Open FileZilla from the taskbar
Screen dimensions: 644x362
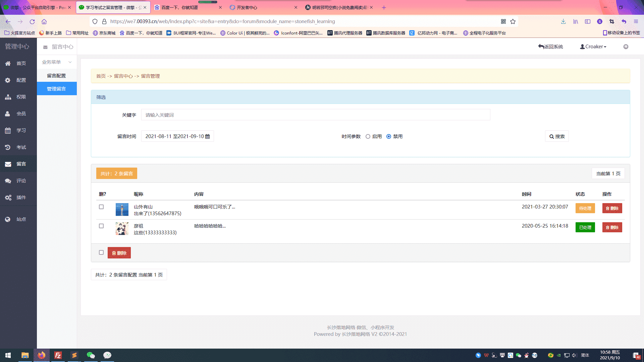click(x=58, y=355)
